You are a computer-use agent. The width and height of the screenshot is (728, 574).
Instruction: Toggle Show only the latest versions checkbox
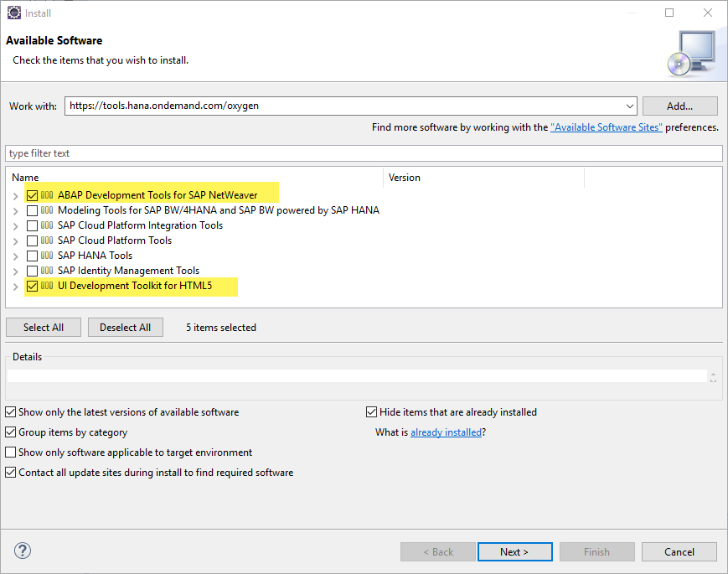(10, 412)
